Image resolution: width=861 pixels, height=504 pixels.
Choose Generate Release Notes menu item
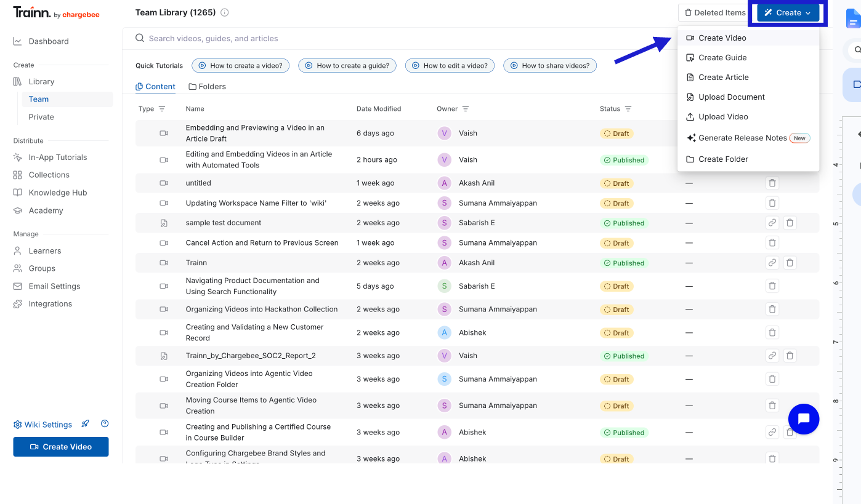click(748, 138)
